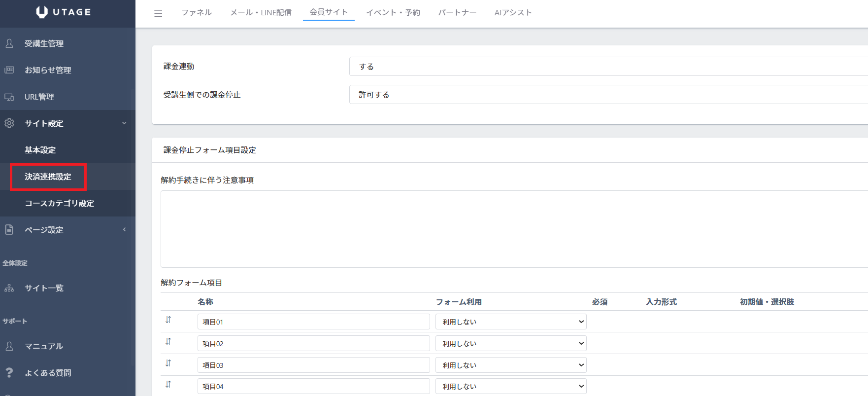This screenshot has width=868, height=396.
Task: Click the hamburger menu icon
Action: 158,13
